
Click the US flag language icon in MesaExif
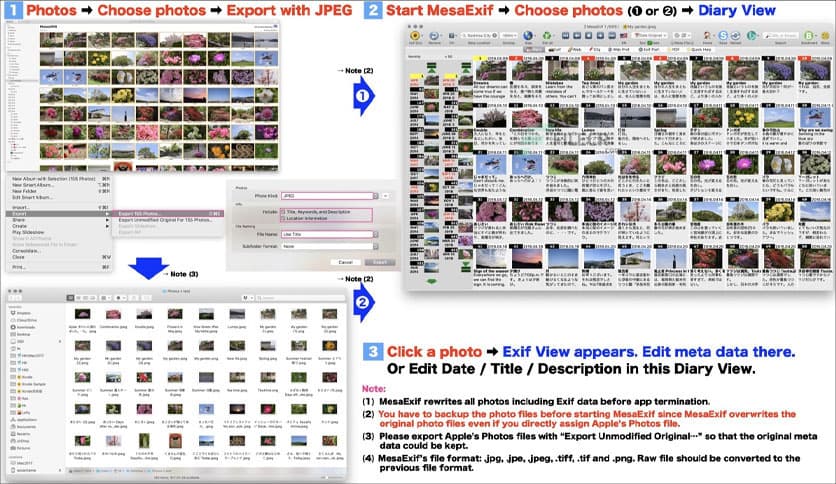pos(624,35)
